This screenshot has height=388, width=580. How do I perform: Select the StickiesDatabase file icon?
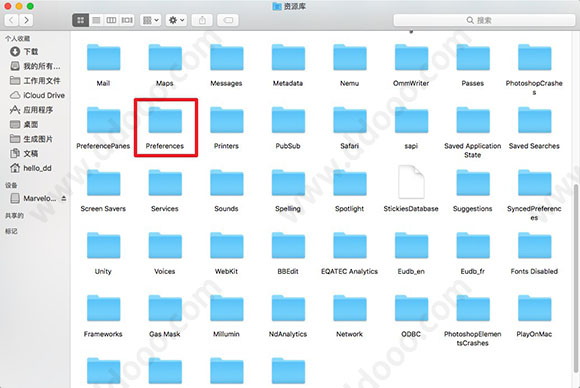pyautogui.click(x=411, y=182)
